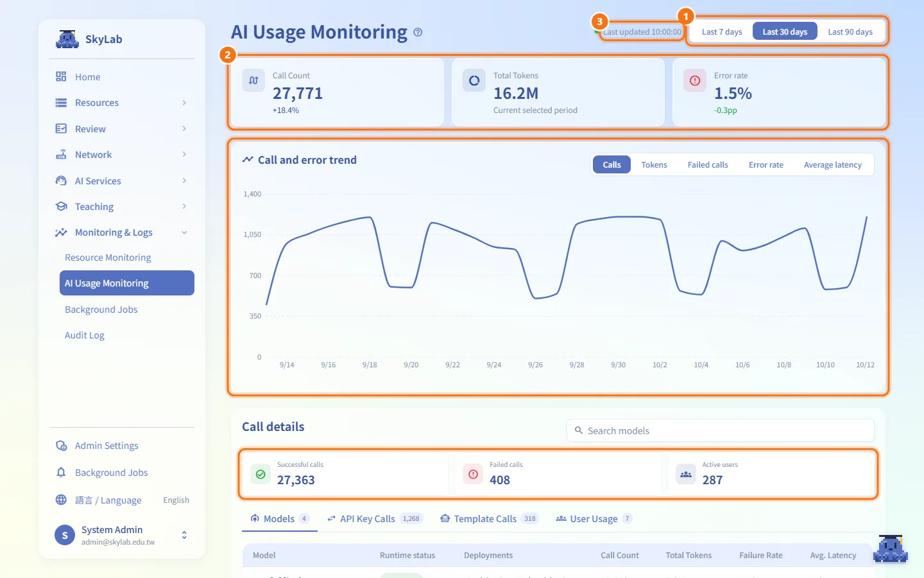Click the globe Language icon
The width and height of the screenshot is (924, 578).
tap(61, 500)
